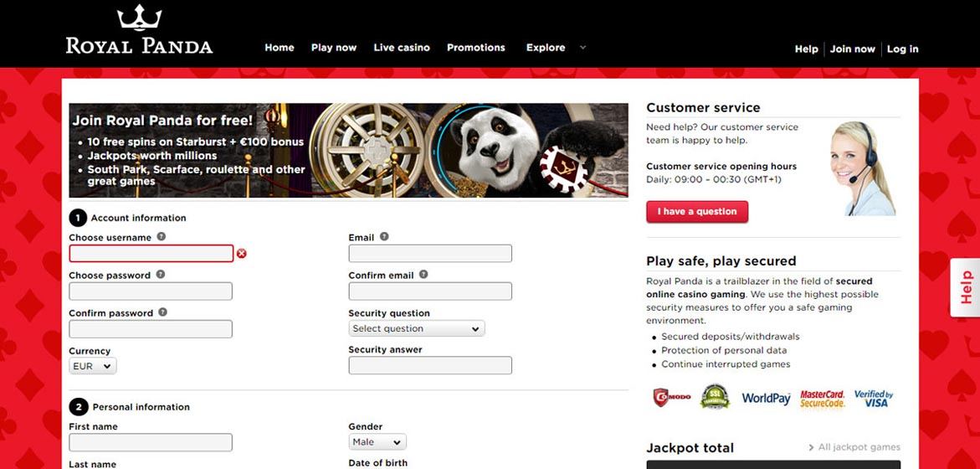Image resolution: width=980 pixels, height=469 pixels.
Task: Open the Security question dropdown
Action: point(416,328)
